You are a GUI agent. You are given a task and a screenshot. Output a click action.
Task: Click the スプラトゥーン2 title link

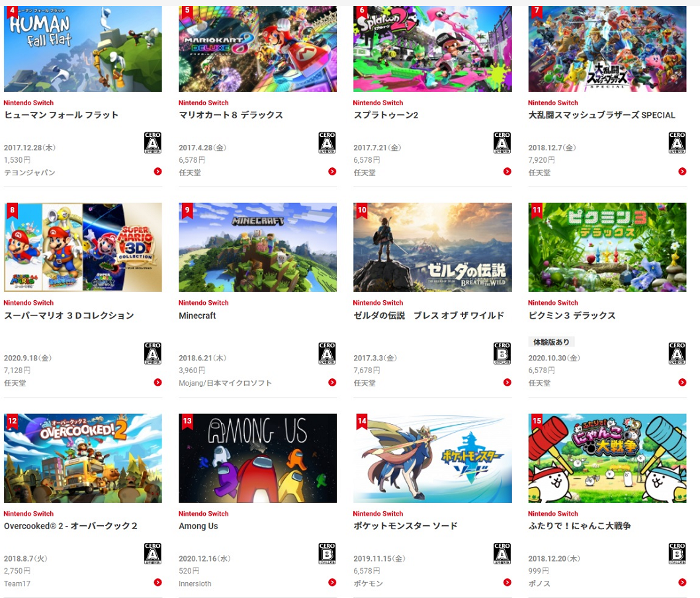coord(386,115)
